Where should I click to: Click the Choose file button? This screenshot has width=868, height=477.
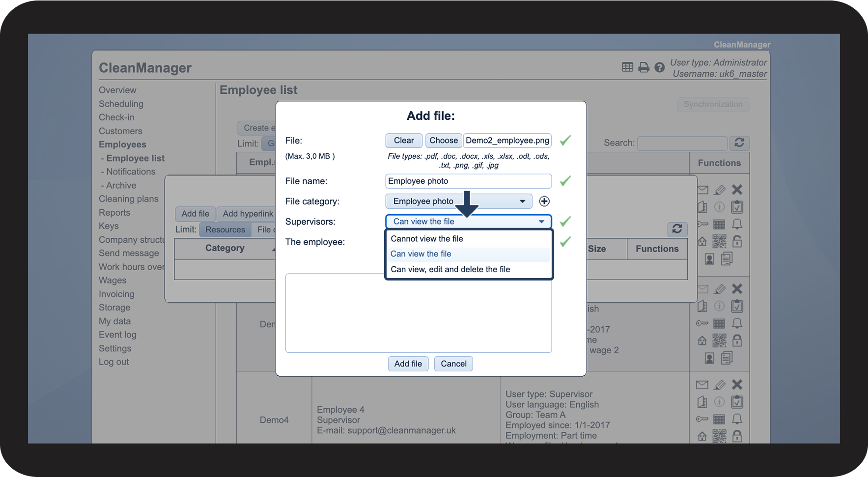pyautogui.click(x=444, y=140)
